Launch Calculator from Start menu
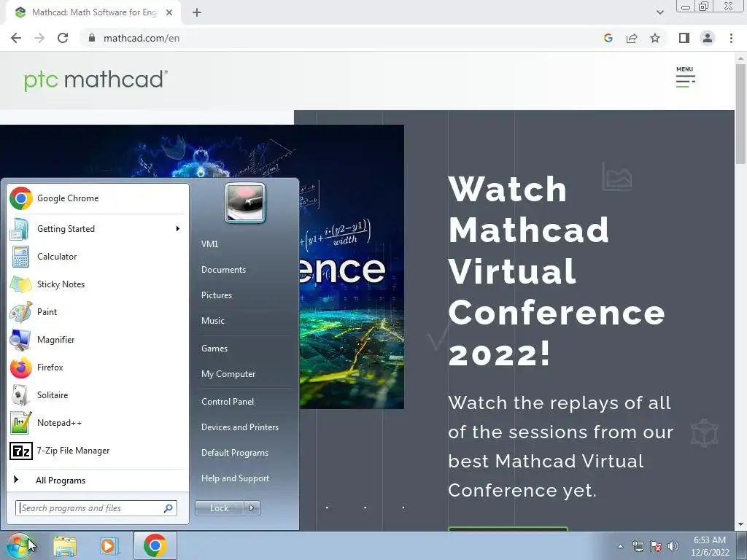Screen dimensions: 747x560 [x=98, y=257]
